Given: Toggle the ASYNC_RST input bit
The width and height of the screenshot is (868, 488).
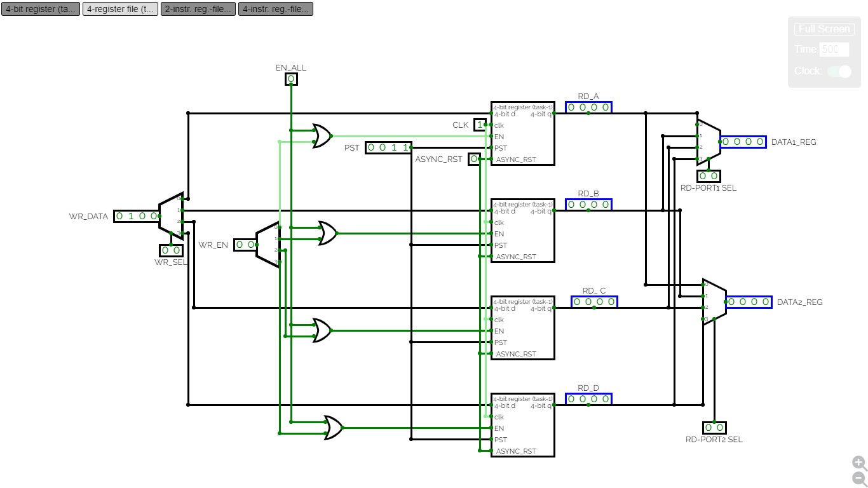Looking at the screenshot, I should click(475, 159).
